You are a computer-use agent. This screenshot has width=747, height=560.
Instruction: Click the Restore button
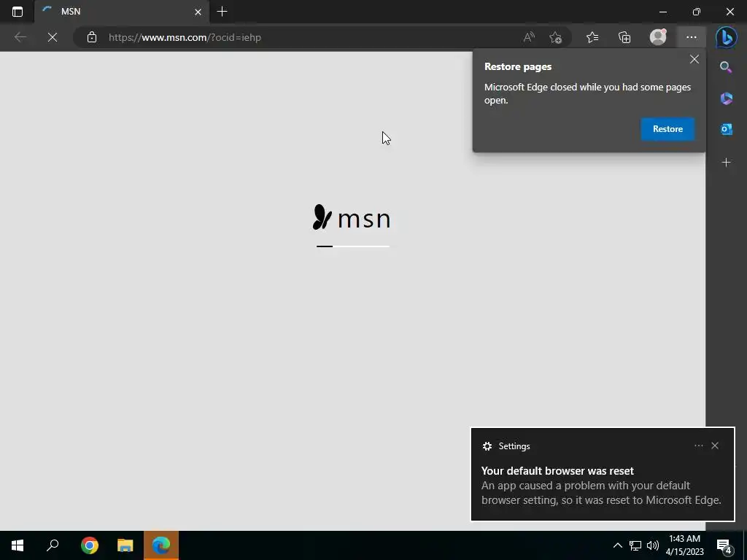667,129
